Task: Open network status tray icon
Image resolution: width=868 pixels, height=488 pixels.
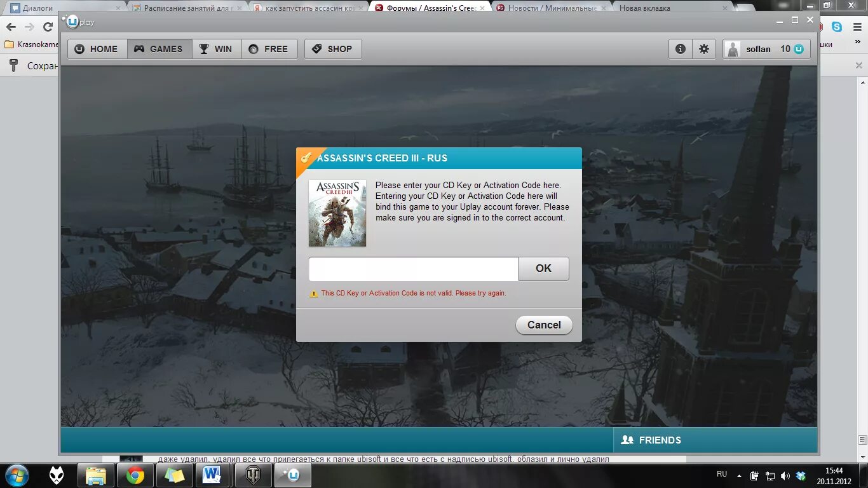Action: (x=770, y=475)
